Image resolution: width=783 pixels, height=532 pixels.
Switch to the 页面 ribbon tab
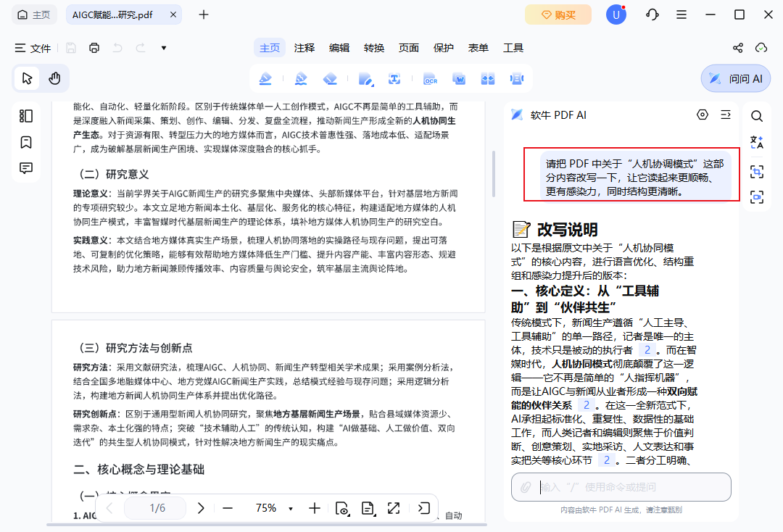point(408,48)
